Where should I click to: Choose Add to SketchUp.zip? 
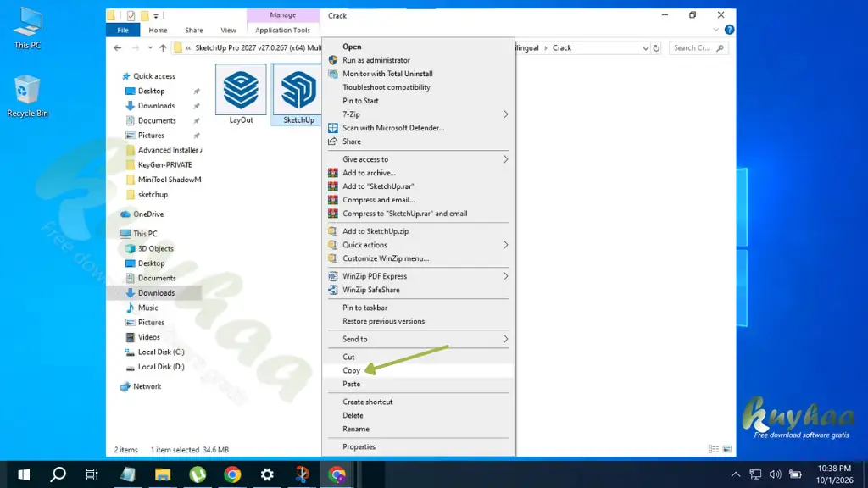(376, 231)
